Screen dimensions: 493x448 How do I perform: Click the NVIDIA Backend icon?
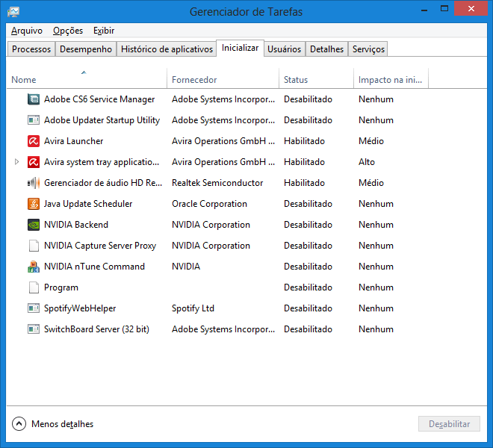point(34,225)
